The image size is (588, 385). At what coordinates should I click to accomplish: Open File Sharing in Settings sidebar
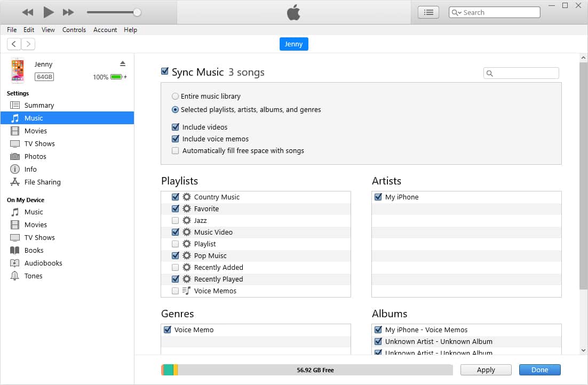(42, 182)
